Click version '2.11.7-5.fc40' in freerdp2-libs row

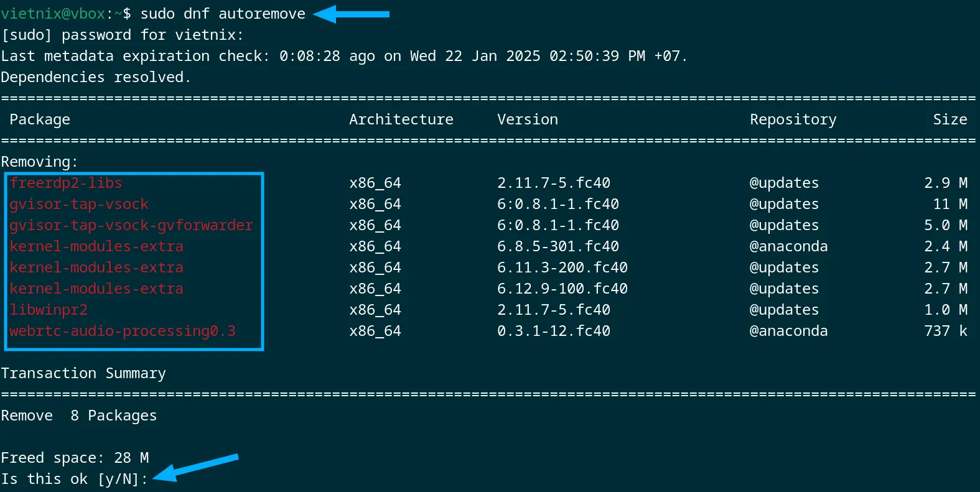[554, 183]
